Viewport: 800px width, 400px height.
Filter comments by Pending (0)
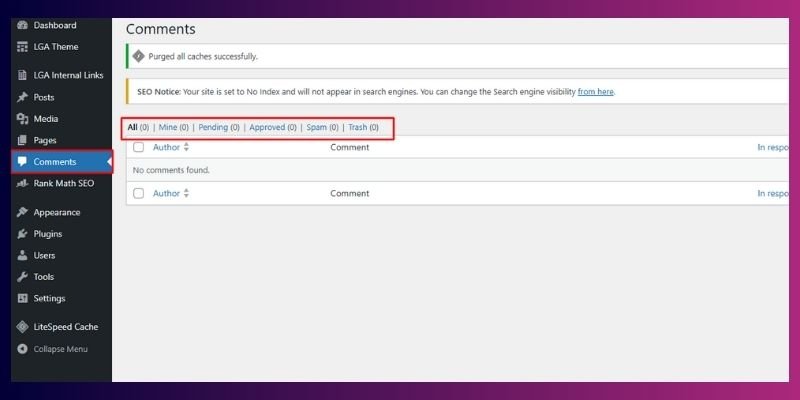click(219, 127)
